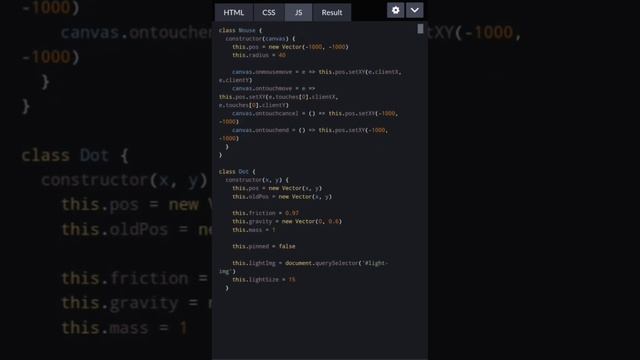Image resolution: width=640 pixels, height=360 pixels.
Task: Click the 'class Mouse {' line
Action: (x=240, y=30)
